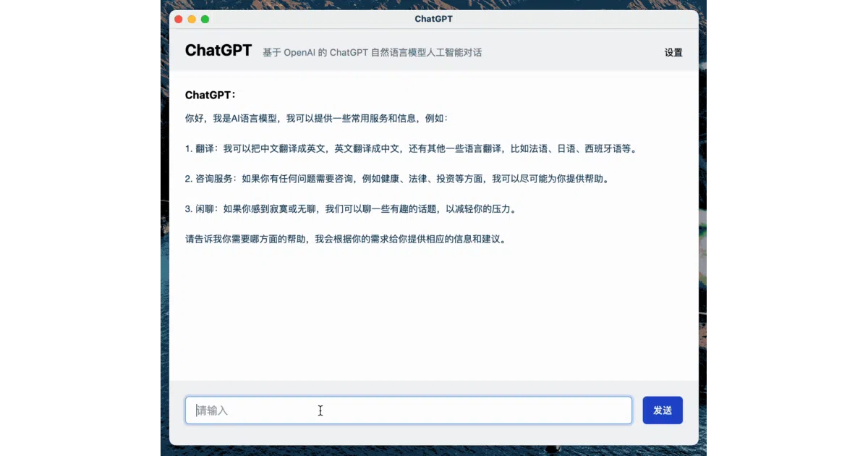Select the subtitle 基于 OpenAI 的 ChatGPT text
Screen dimensions: 868x456
(x=373, y=53)
